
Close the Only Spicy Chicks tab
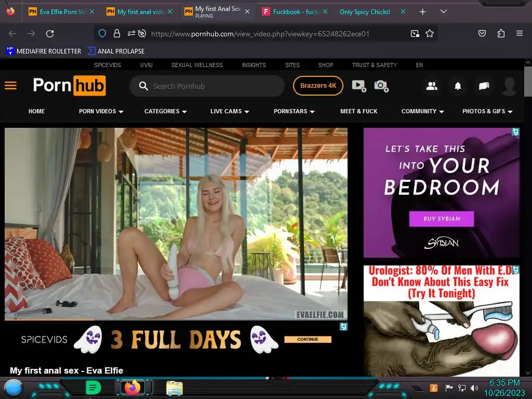pyautogui.click(x=403, y=11)
